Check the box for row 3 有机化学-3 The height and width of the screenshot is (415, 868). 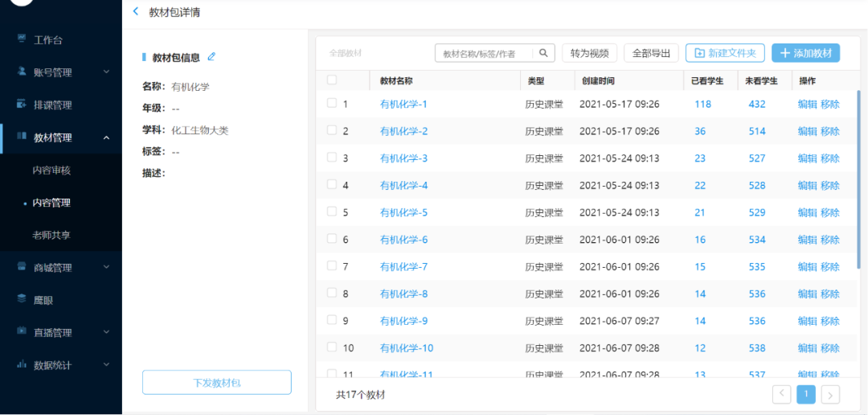tap(332, 158)
